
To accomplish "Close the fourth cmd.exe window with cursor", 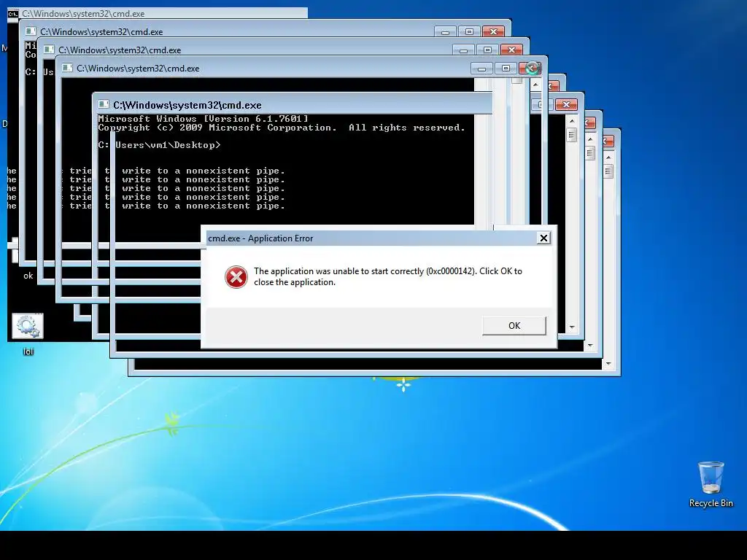I will pyautogui.click(x=530, y=69).
